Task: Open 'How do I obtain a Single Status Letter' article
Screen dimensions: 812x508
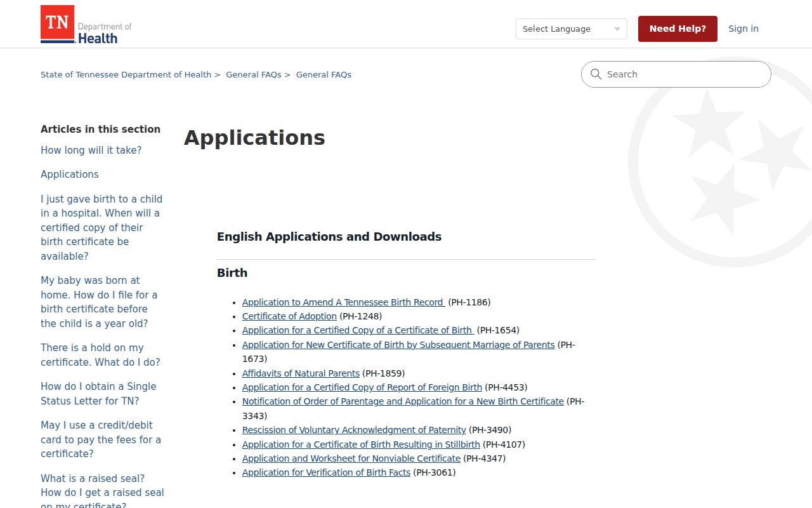Action: point(98,394)
